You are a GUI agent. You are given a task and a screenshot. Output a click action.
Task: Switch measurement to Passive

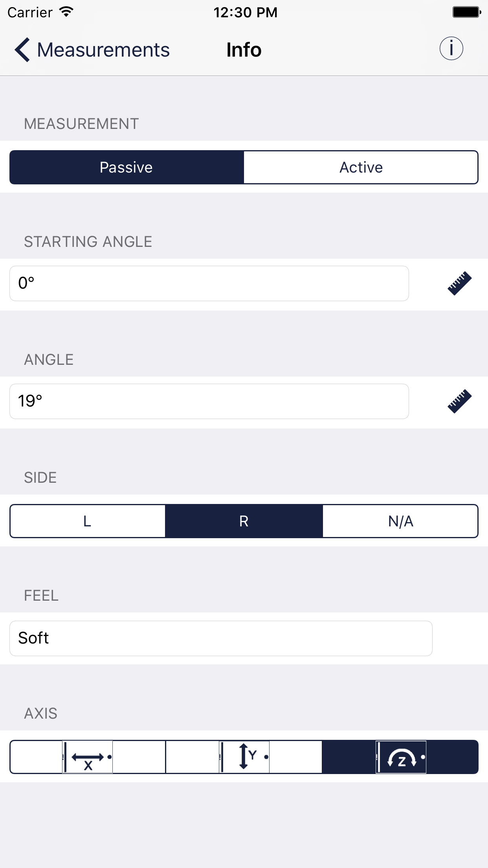pyautogui.click(x=127, y=167)
